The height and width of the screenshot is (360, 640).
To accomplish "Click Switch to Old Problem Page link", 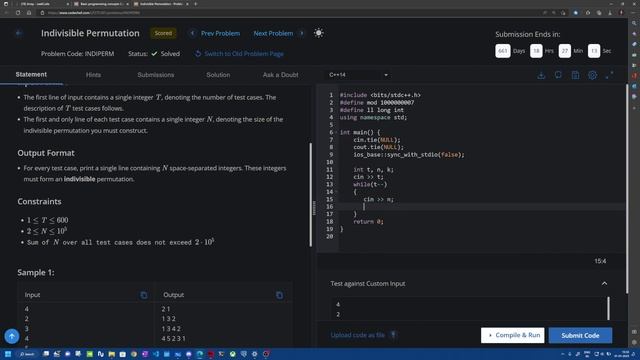I will tap(244, 54).
